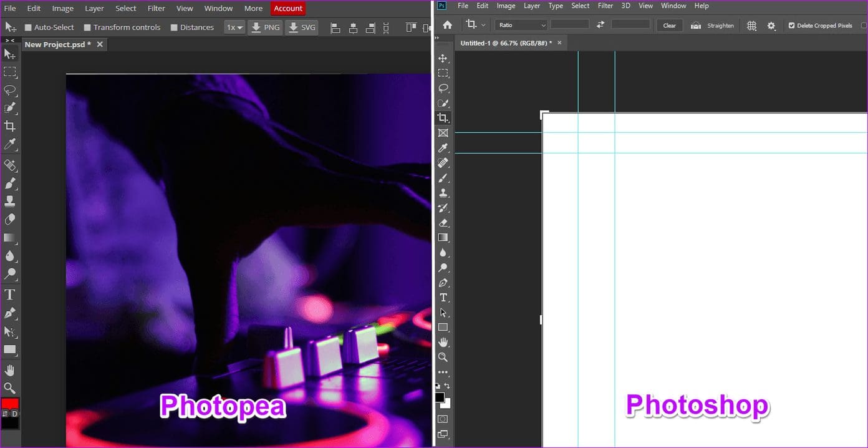Select Photopea's Hand tool

(x=10, y=370)
